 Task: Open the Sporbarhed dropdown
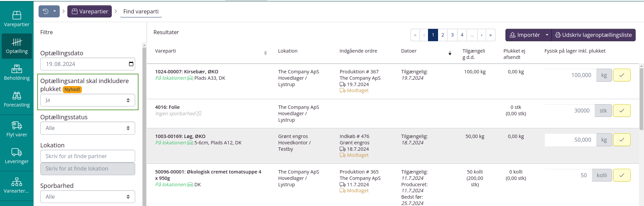[x=88, y=197]
